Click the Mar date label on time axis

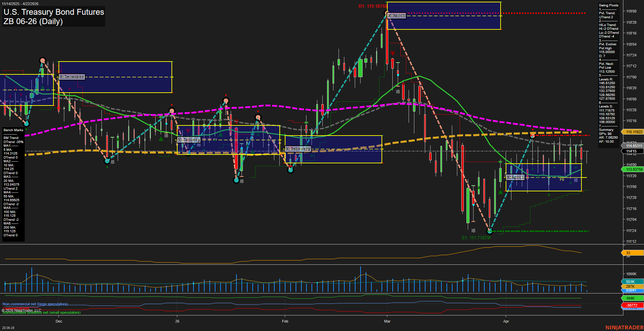[x=387, y=321]
